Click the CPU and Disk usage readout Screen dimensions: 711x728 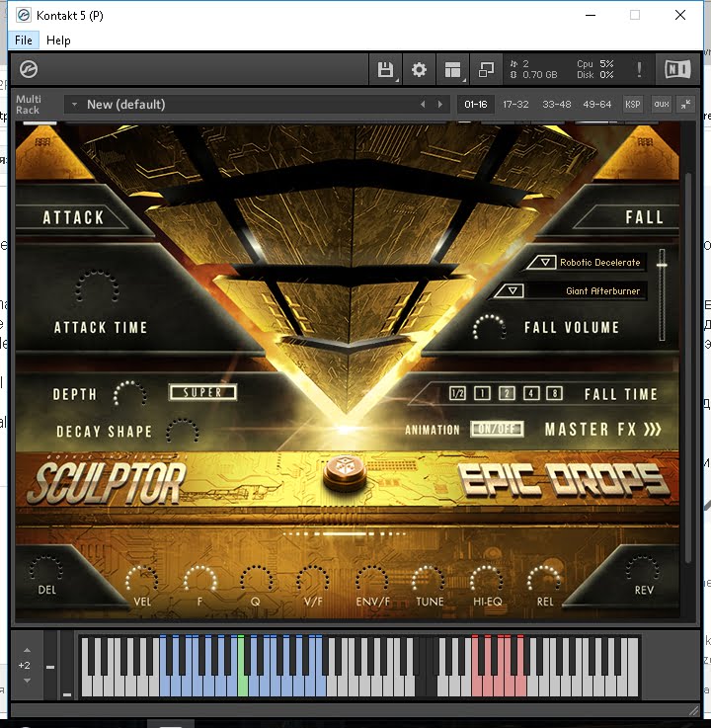click(x=595, y=69)
